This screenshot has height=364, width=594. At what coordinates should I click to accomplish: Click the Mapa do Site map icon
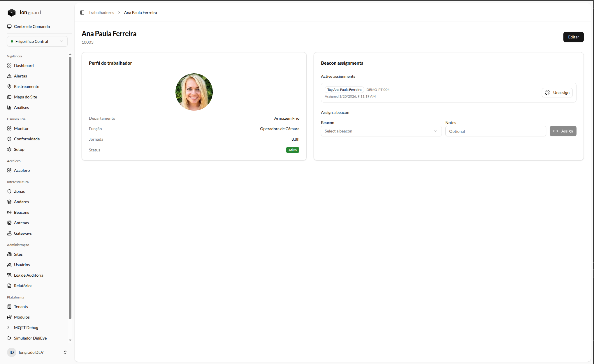point(9,97)
